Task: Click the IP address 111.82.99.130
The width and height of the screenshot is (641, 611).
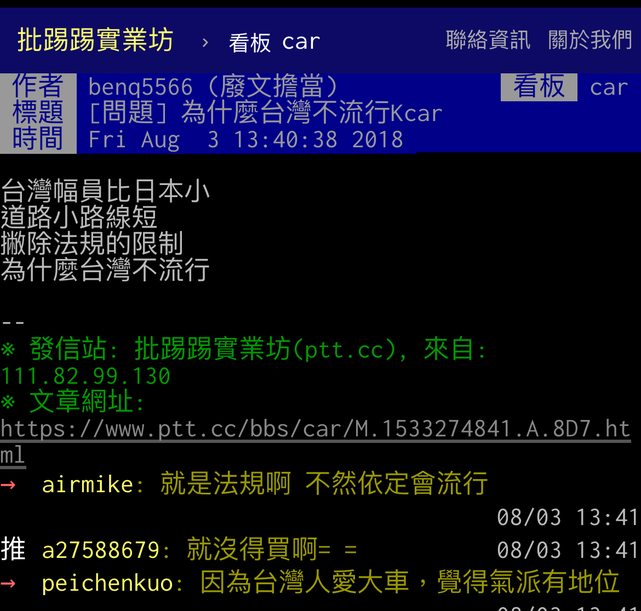Action: click(x=86, y=376)
